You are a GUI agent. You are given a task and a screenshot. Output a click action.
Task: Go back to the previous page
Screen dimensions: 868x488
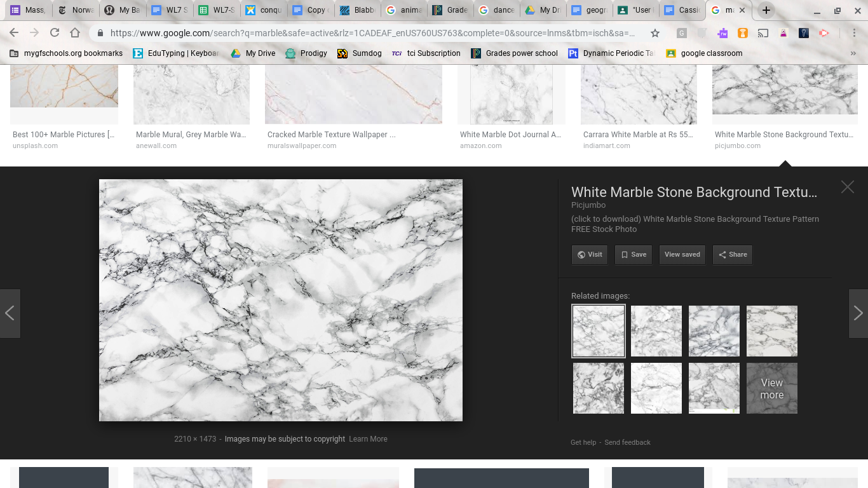14,33
